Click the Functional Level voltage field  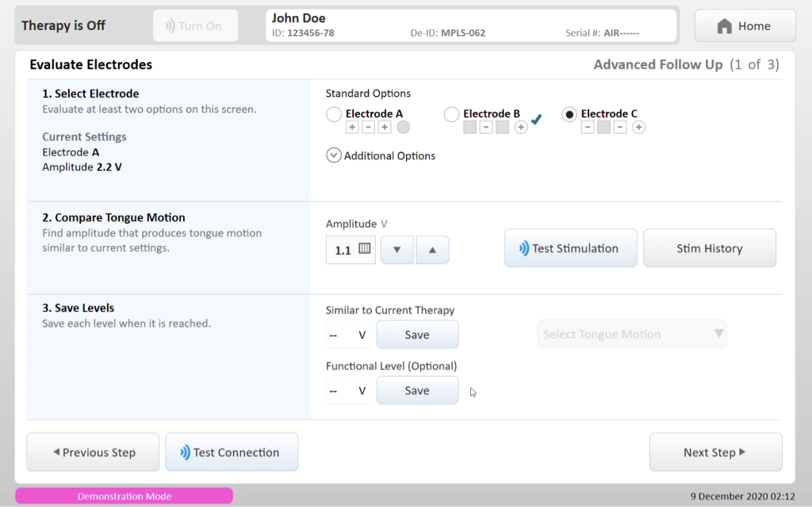coord(349,391)
